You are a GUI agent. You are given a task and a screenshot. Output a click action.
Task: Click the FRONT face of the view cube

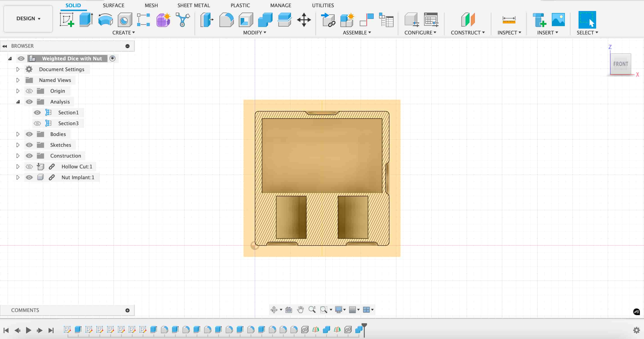620,64
